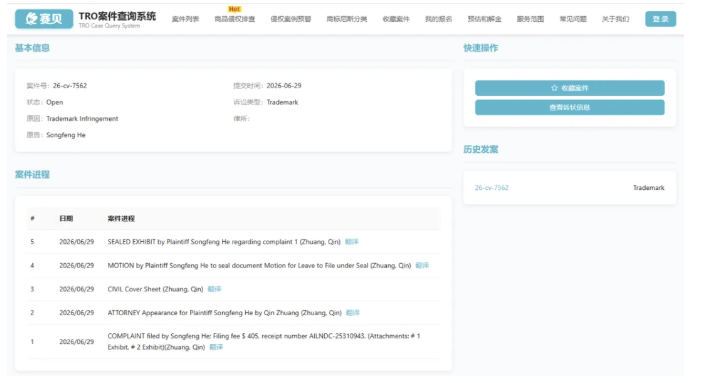Click the CIVIL Cover Sheet (Zhuang, Qin) text
The height and width of the screenshot is (383, 702).
click(x=155, y=289)
